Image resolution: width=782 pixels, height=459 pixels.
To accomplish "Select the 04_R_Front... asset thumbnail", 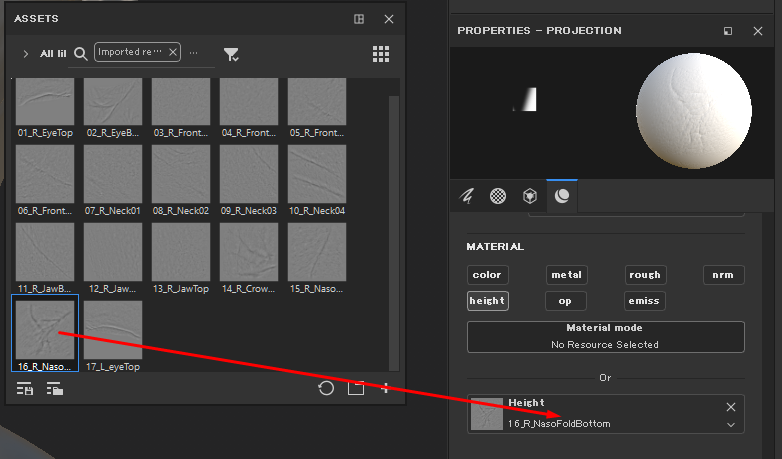I will coord(249,101).
